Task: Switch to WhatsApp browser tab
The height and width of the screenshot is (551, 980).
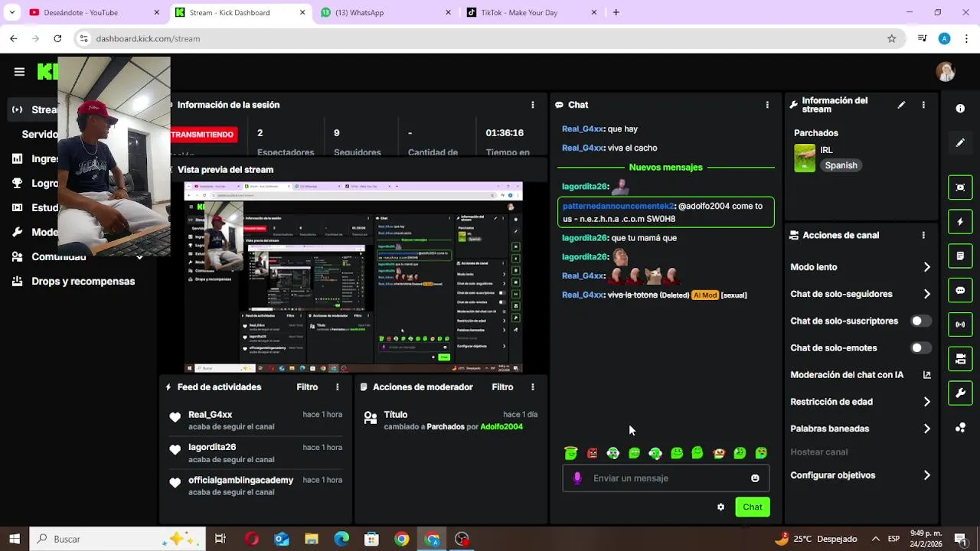Action: coord(385,12)
